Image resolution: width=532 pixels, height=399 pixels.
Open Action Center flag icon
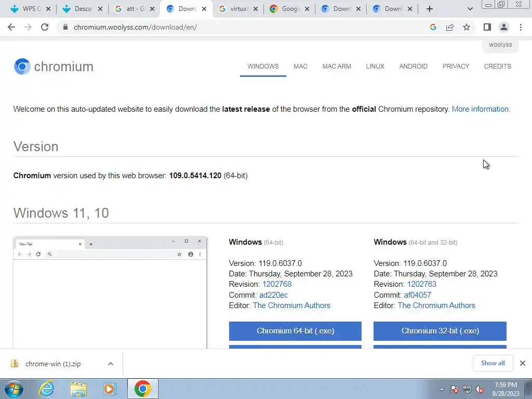click(454, 390)
